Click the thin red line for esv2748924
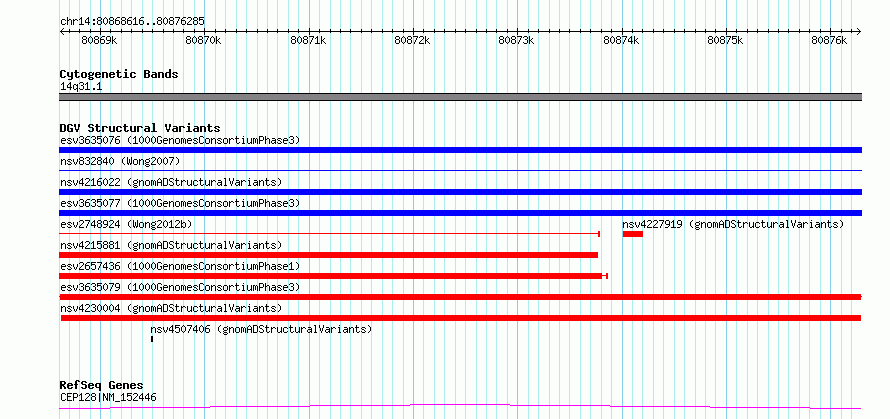This screenshot has height=419, width=890. coord(329,233)
